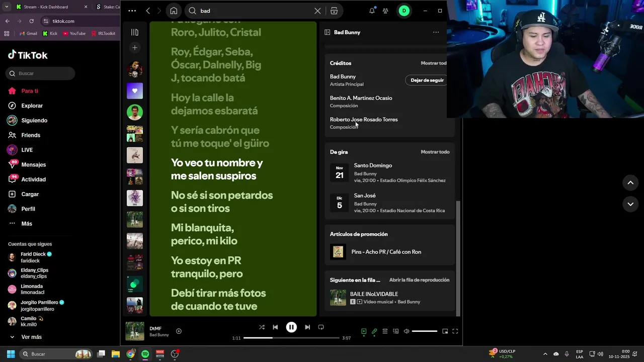Screen dimensions: 644x362
Task: Open Actividad in TikTok sidebar
Action: coord(33,179)
